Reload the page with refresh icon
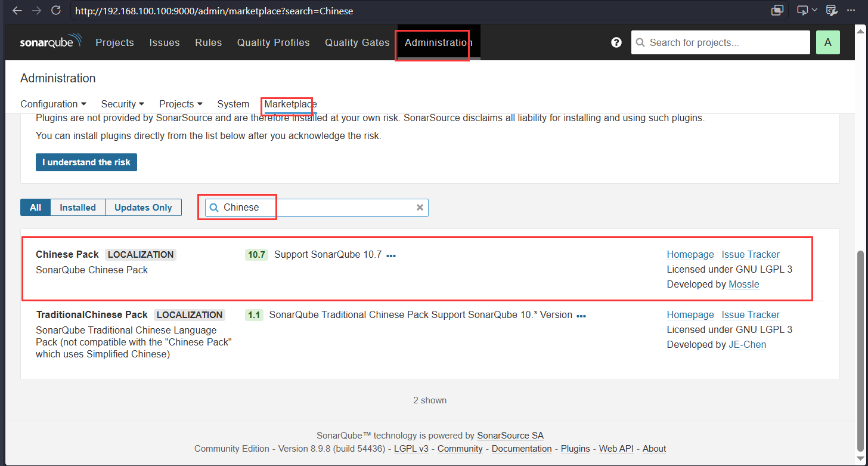The height and width of the screenshot is (466, 868). click(56, 11)
